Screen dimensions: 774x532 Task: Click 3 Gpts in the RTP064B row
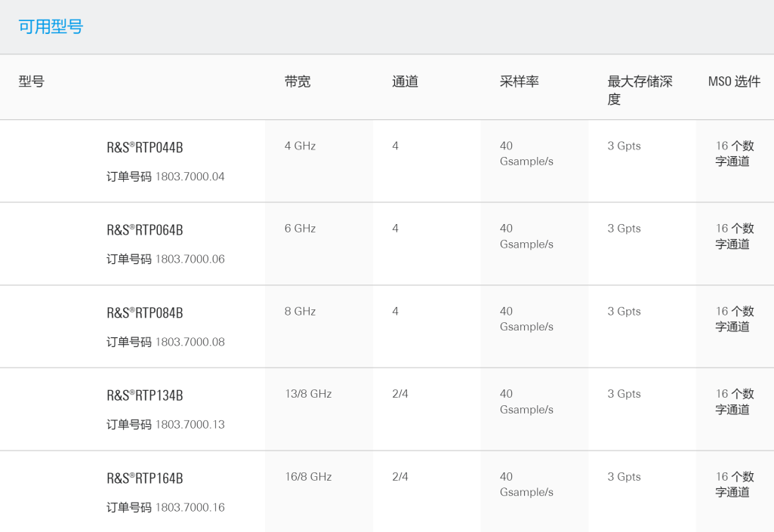624,229
